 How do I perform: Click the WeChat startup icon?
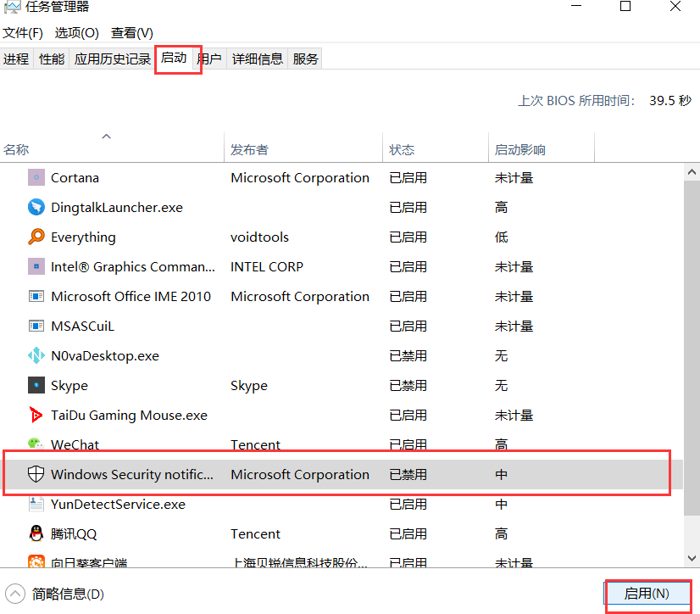click(x=36, y=444)
